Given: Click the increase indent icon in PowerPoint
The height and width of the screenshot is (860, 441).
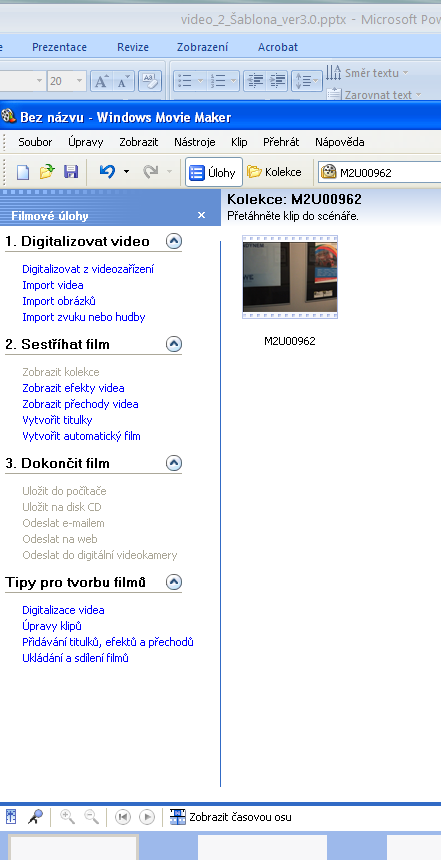Looking at the screenshot, I should coord(278,81).
